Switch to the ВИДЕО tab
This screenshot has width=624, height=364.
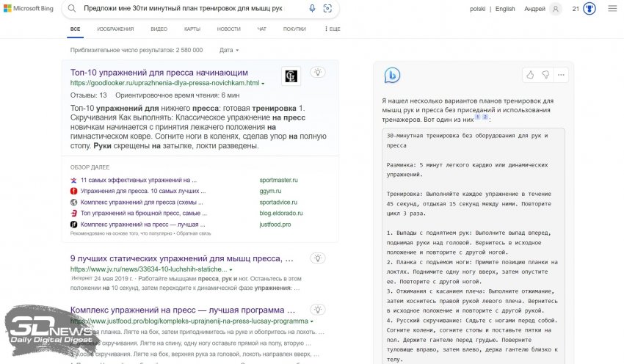click(x=159, y=29)
